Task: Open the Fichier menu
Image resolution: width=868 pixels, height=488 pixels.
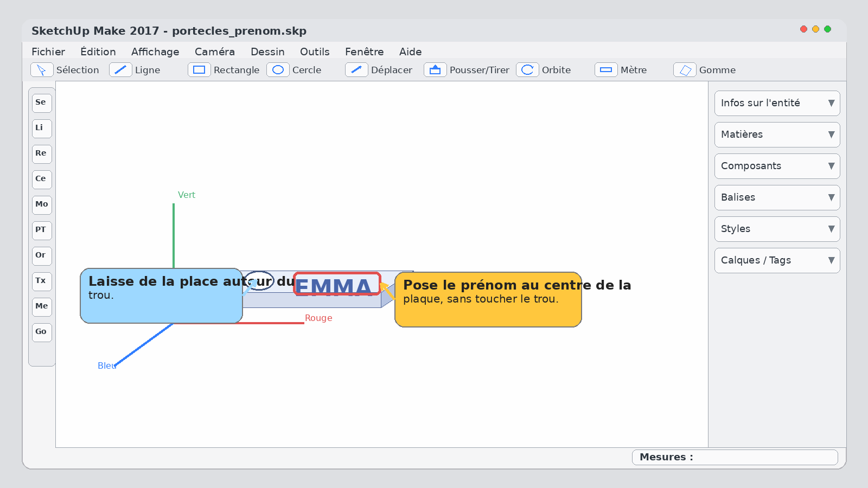Action: pos(48,52)
